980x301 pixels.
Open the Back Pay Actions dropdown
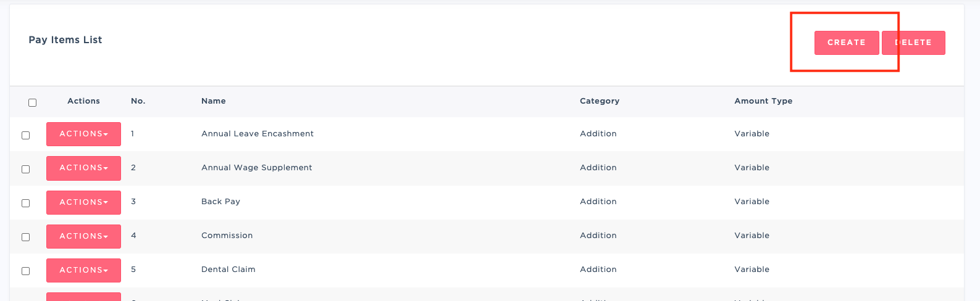pos(83,202)
